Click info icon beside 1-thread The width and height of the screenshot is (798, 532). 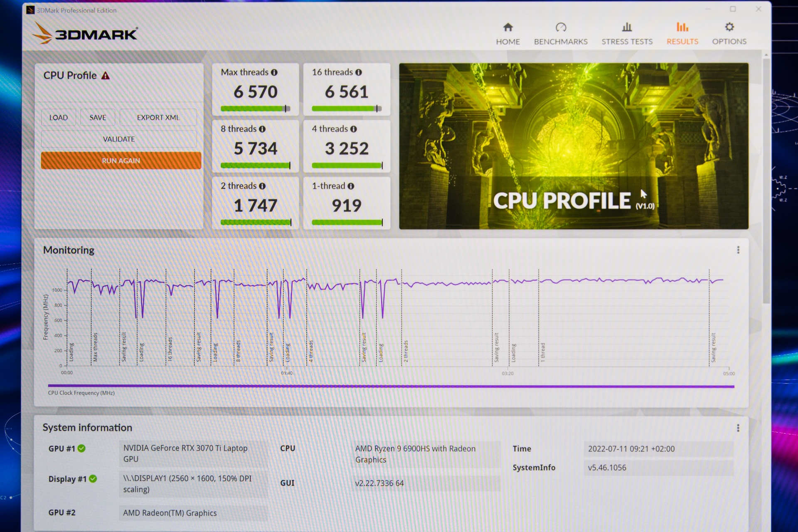coord(351,186)
